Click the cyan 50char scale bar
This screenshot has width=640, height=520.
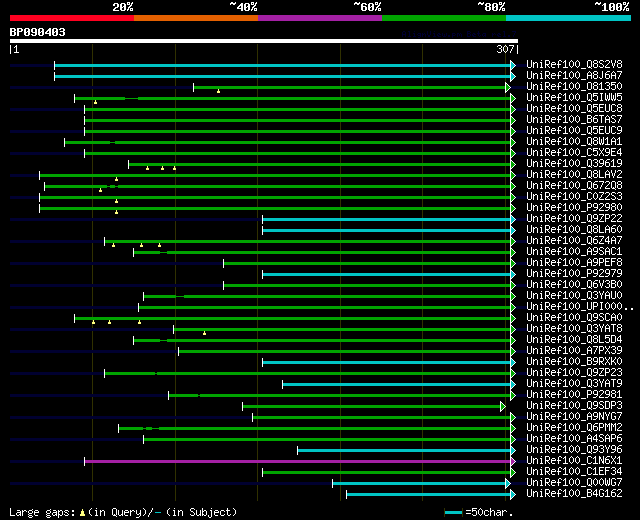coord(453,513)
